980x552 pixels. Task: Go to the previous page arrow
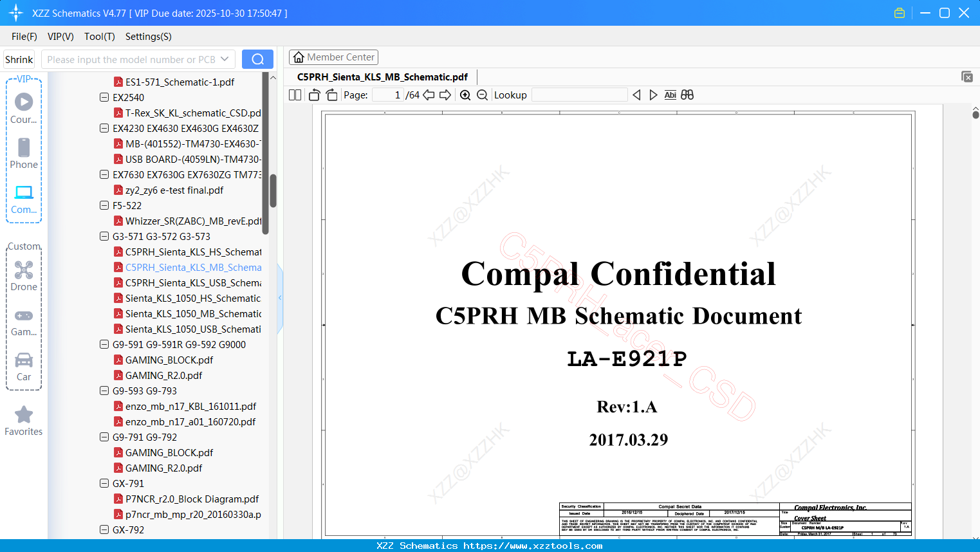[429, 95]
